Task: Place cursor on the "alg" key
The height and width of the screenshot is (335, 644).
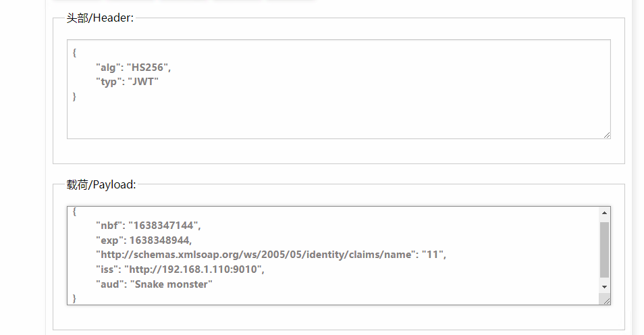Action: click(x=109, y=68)
